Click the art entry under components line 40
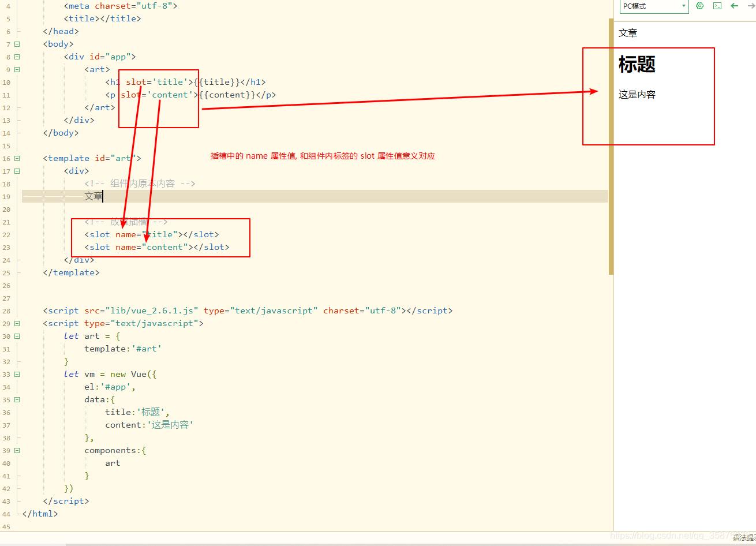 [x=113, y=463]
